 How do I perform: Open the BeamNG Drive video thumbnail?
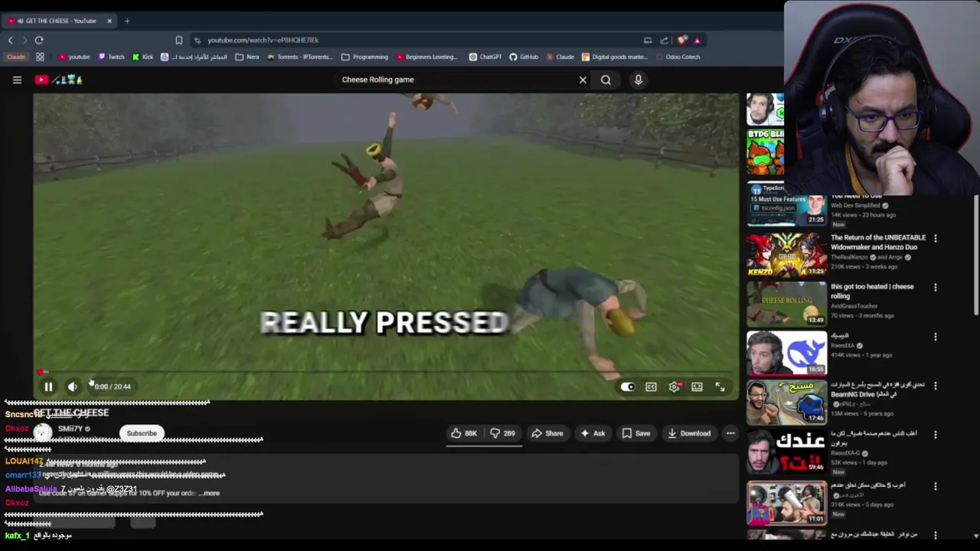(786, 402)
